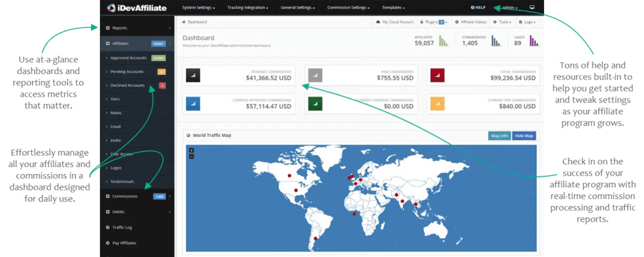This screenshot has height=257, width=644.
Task: Open the Logs dropdown
Action: coord(527,22)
